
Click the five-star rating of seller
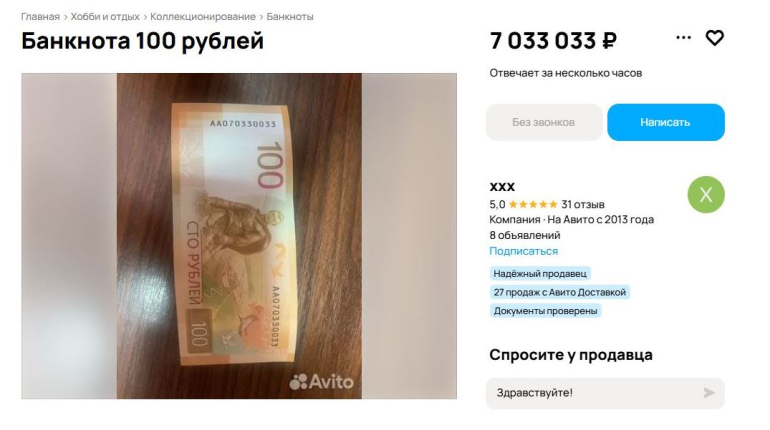point(533,204)
